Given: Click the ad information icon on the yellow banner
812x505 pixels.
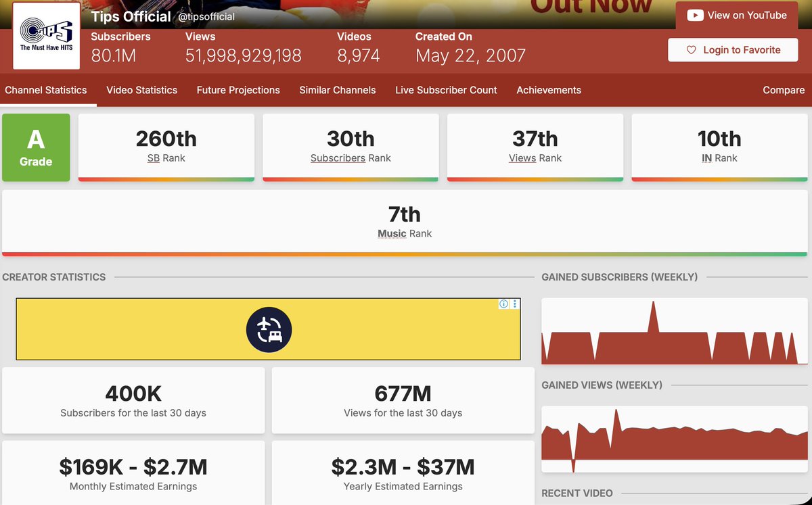Looking at the screenshot, I should coord(503,304).
